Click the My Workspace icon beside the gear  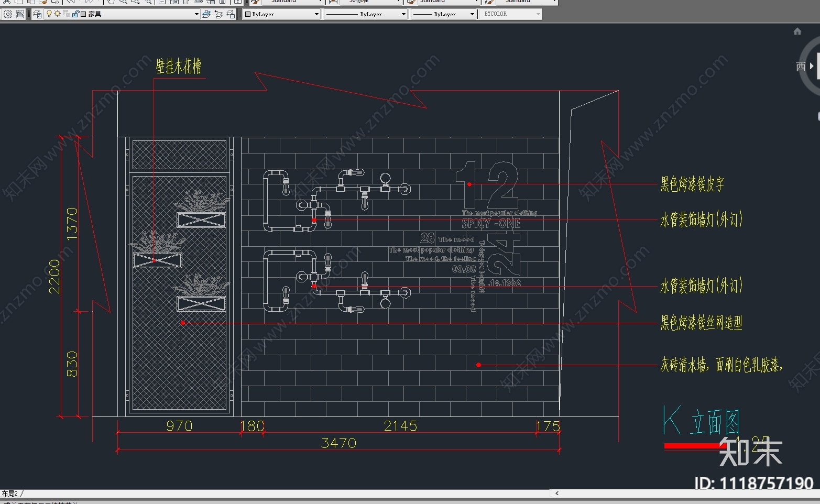pyautogui.click(x=20, y=14)
